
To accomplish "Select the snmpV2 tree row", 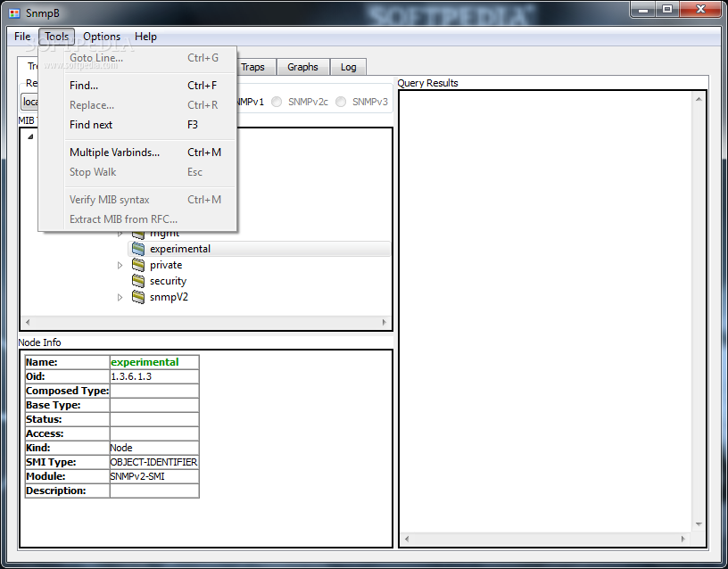I will point(169,297).
